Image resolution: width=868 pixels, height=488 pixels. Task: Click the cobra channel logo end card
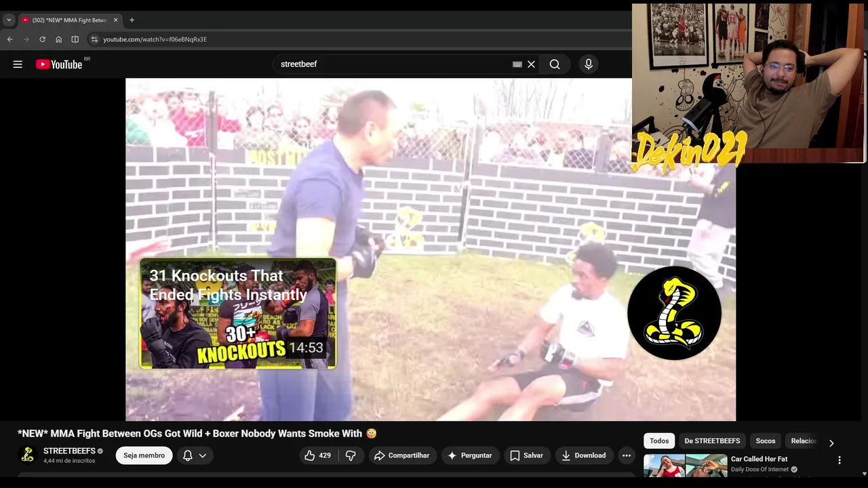click(x=674, y=313)
